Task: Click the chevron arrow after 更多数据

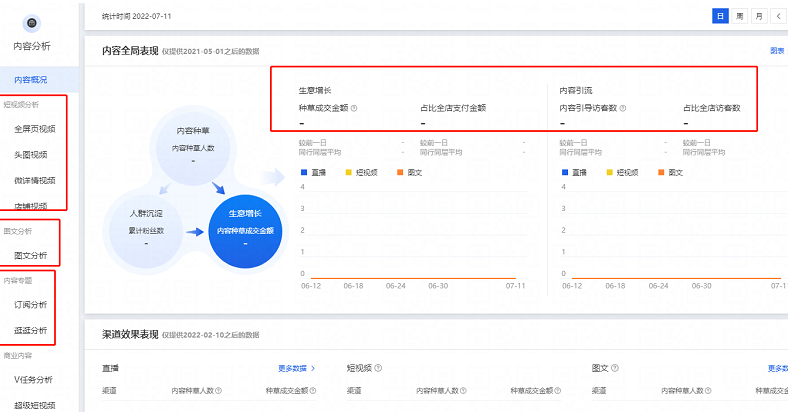Action: (x=313, y=368)
